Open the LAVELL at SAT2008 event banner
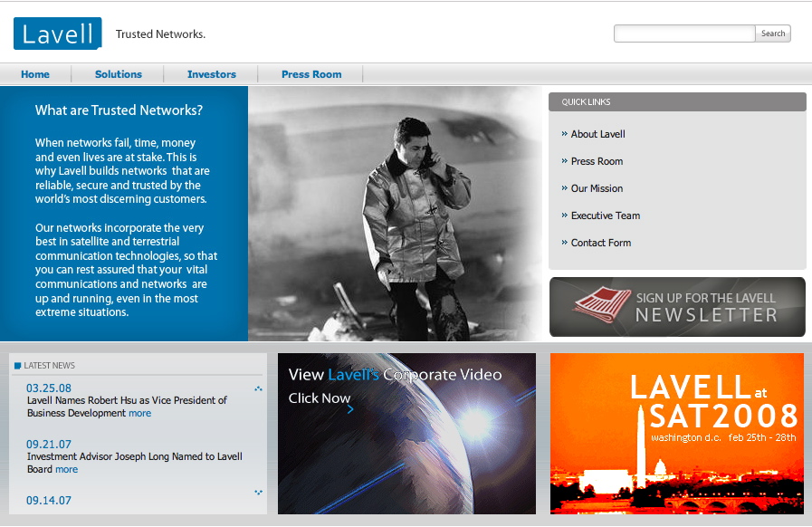Screen dimensions: 812x527 pos(677,433)
